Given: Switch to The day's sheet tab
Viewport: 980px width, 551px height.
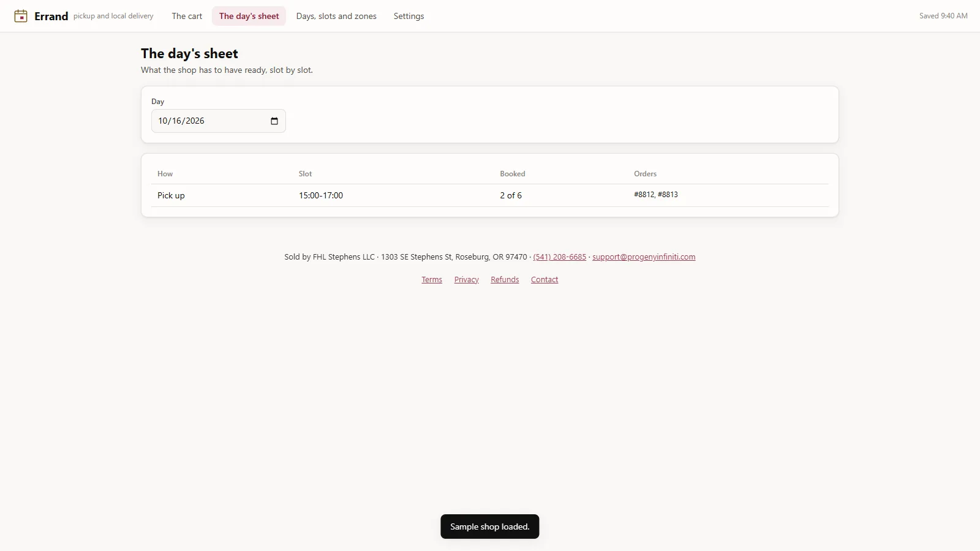Looking at the screenshot, I should [249, 16].
